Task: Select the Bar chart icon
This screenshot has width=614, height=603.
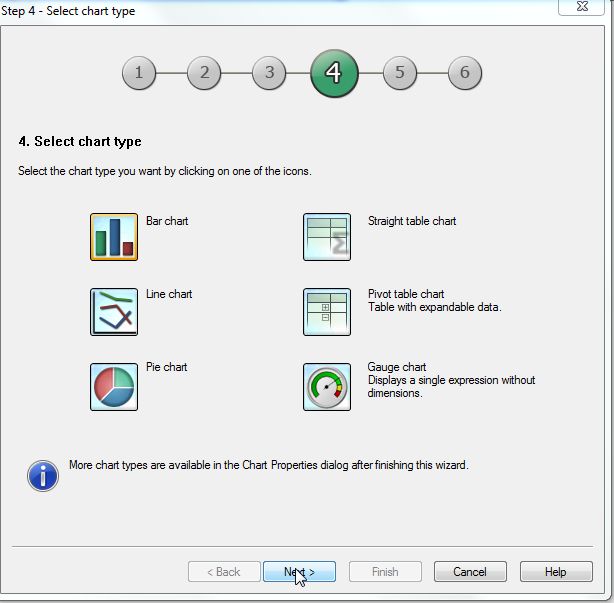Action: pos(114,237)
